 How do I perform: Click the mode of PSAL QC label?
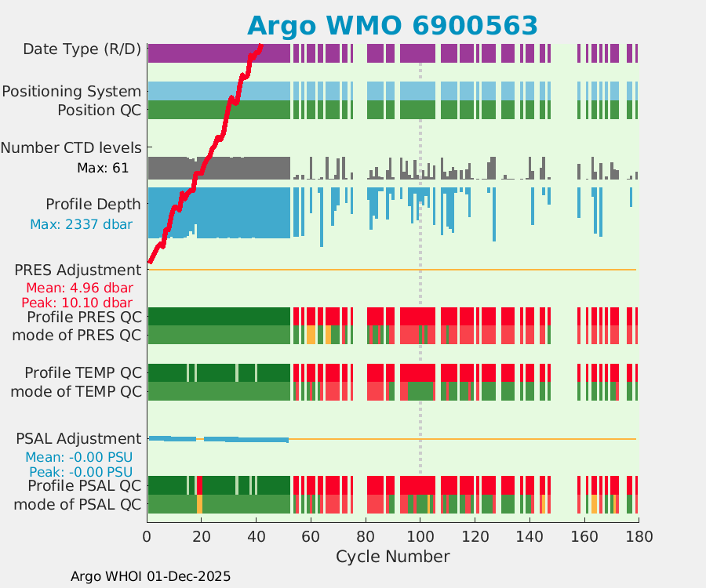[x=78, y=504]
